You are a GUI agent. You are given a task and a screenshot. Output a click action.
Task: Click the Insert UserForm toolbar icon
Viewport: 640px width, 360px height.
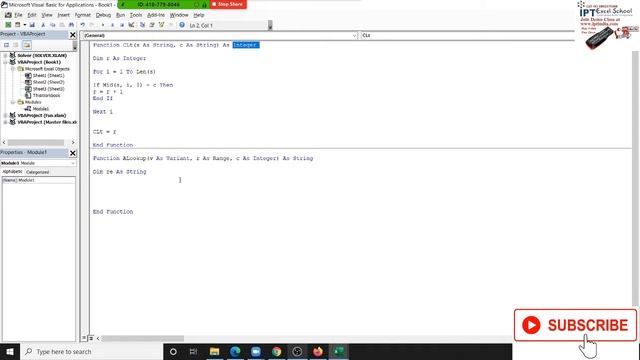18,25
